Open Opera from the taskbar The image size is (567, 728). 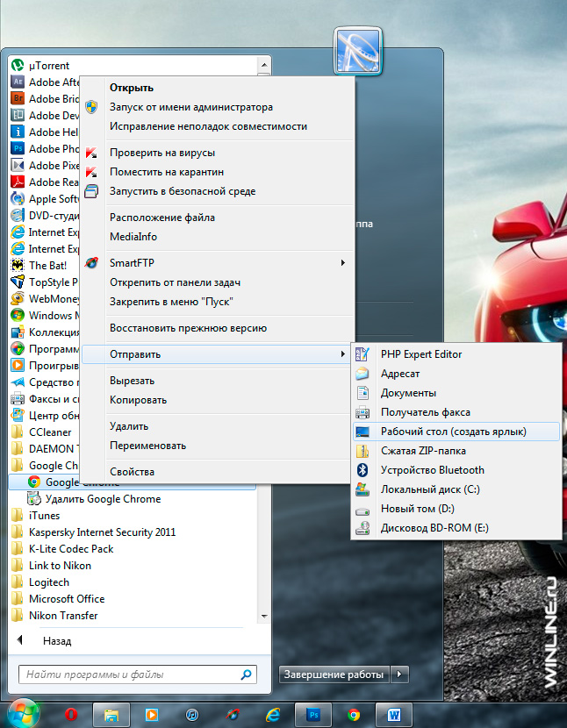point(71,714)
